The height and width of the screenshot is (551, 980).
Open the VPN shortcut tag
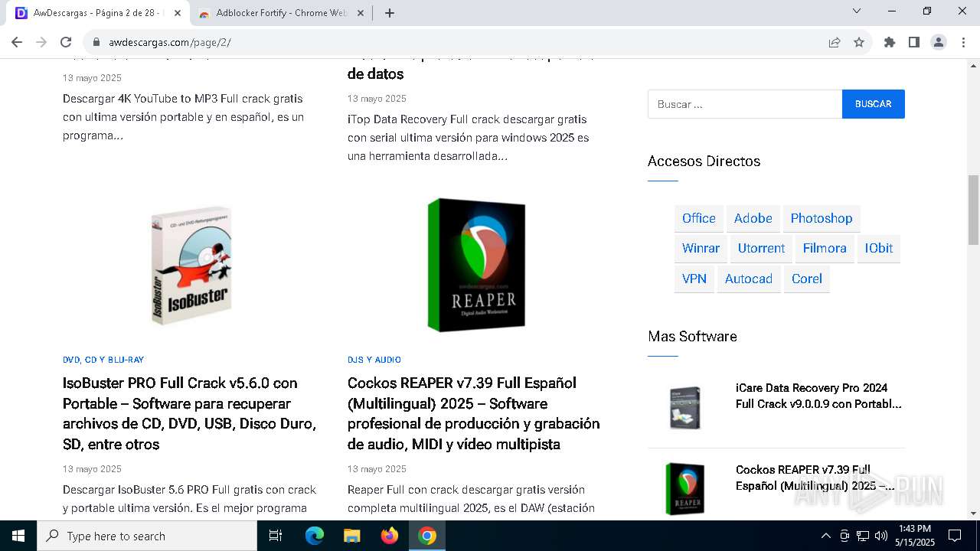pos(694,279)
